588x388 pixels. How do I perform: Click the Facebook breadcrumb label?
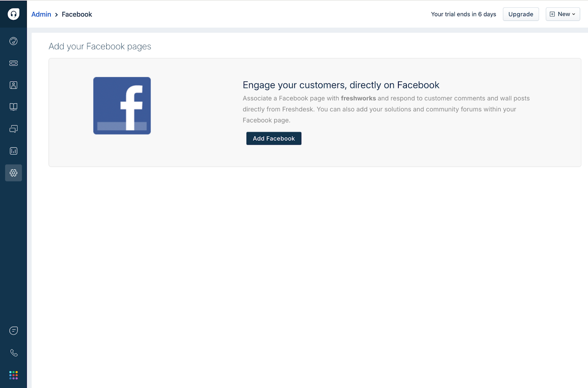pos(77,14)
